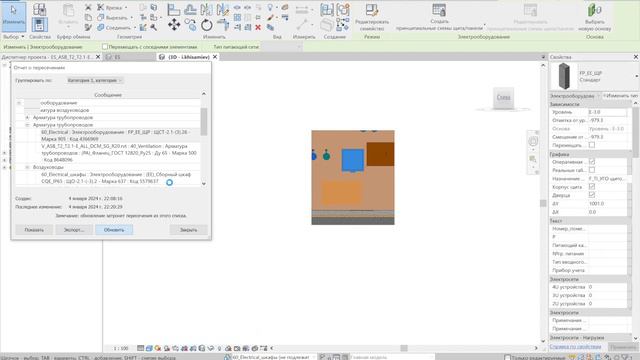Select 60_Electrical FP_EE_ЩР row in report

click(x=116, y=136)
